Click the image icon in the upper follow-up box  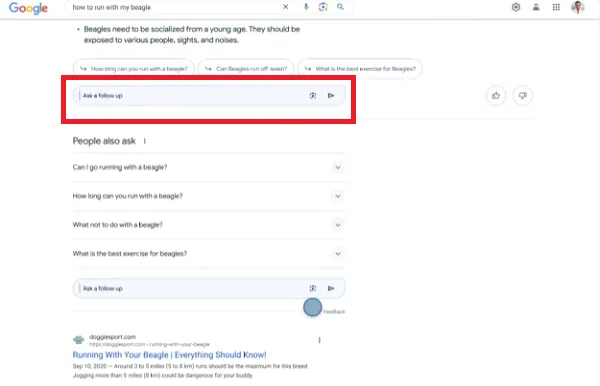point(313,96)
